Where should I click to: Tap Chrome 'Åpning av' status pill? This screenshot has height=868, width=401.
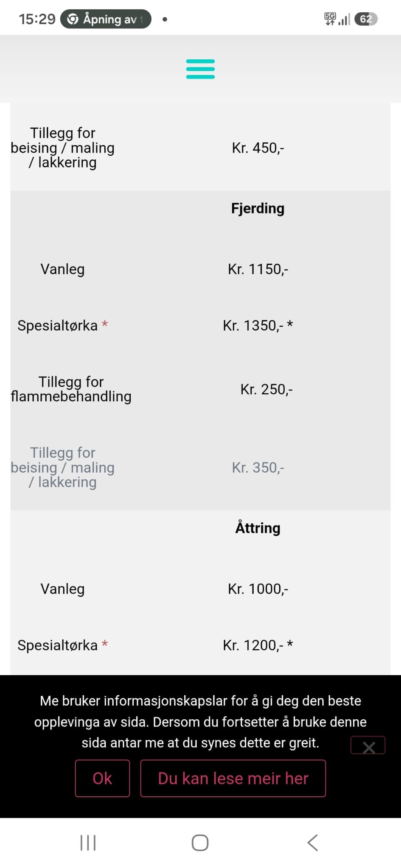pos(106,19)
